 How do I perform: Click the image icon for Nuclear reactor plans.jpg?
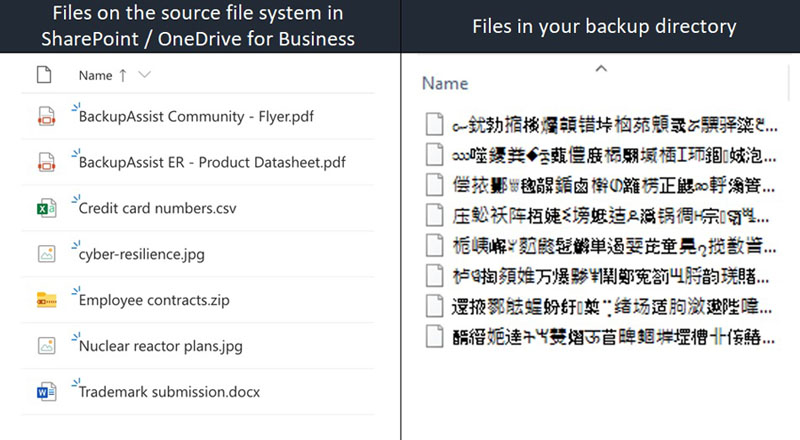pyautogui.click(x=46, y=346)
